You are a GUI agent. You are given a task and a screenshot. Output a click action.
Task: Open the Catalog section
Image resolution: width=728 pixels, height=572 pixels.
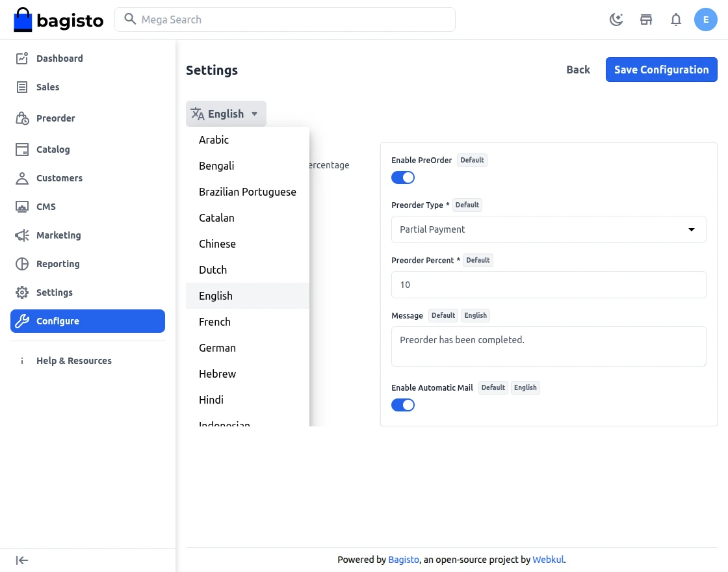(x=88, y=149)
